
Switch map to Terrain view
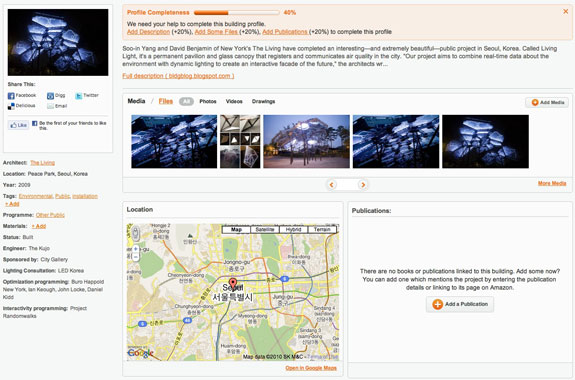[322, 230]
